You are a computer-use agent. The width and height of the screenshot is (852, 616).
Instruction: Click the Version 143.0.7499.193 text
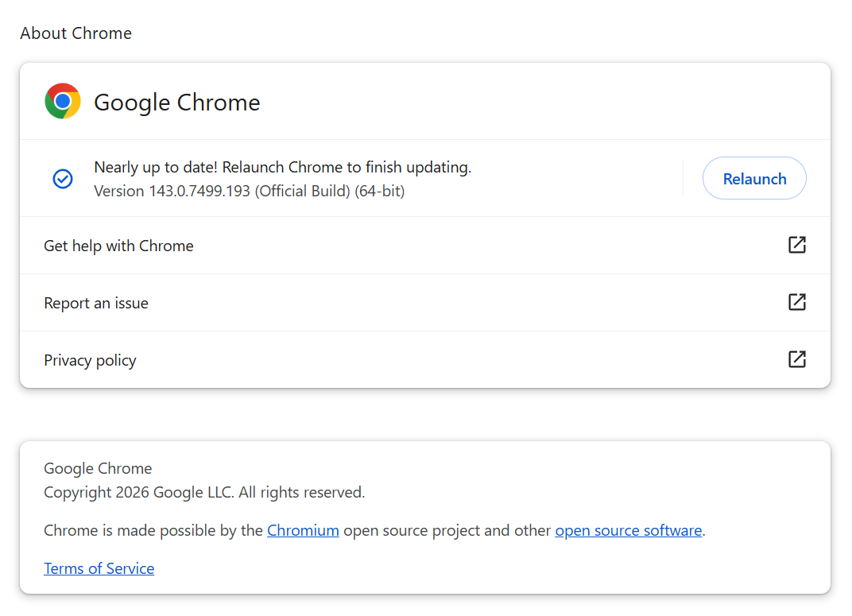point(249,192)
